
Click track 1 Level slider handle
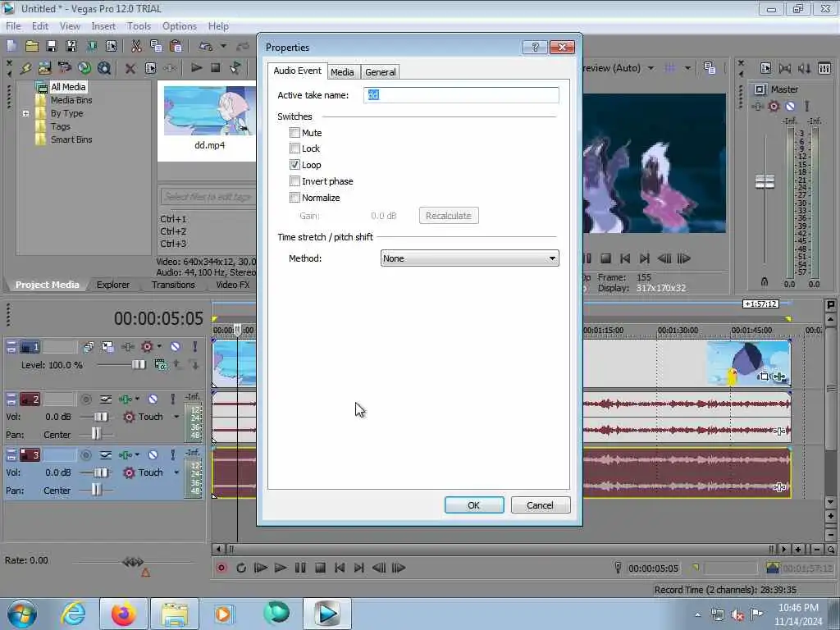coord(138,364)
